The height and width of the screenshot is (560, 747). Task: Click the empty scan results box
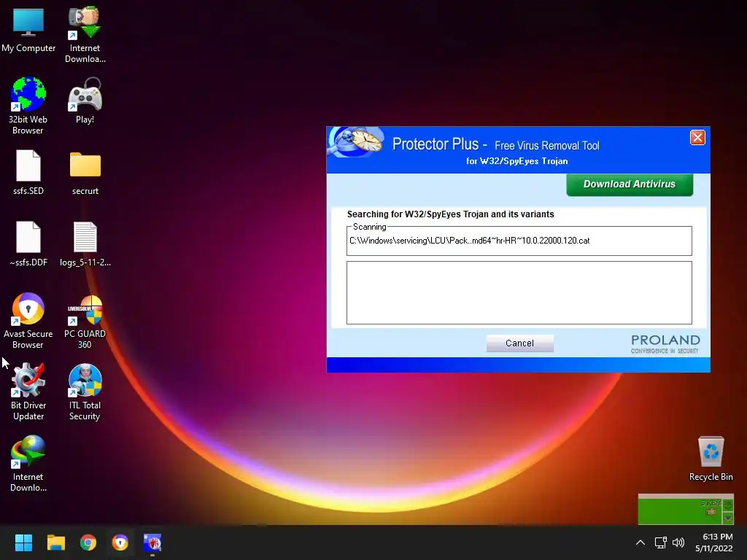pyautogui.click(x=519, y=292)
